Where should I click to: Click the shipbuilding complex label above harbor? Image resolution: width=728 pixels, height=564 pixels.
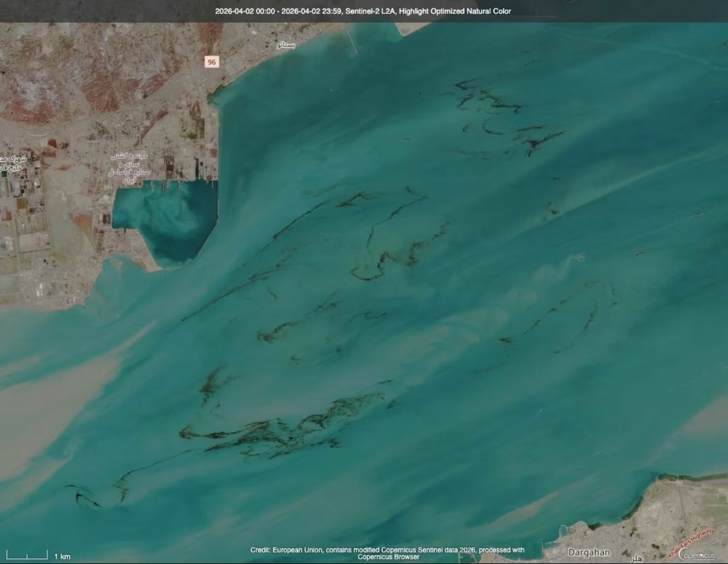128,168
